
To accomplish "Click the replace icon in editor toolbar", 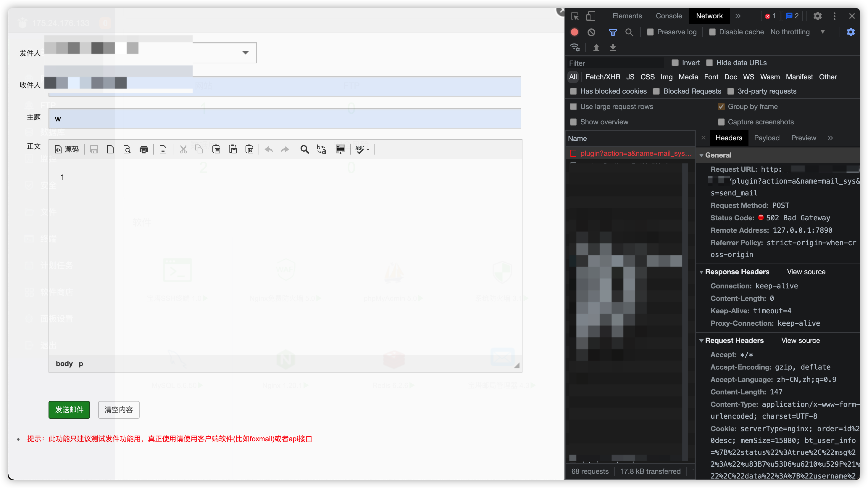I will click(x=321, y=149).
